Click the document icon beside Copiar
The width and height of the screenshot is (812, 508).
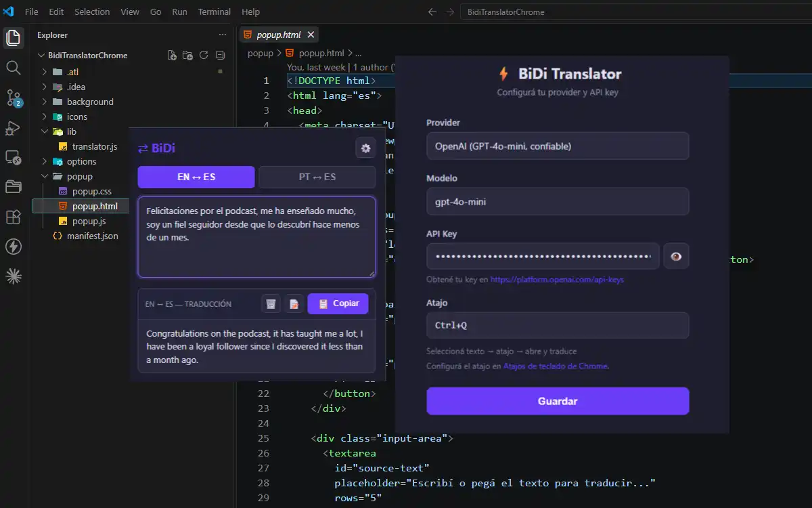(x=294, y=304)
